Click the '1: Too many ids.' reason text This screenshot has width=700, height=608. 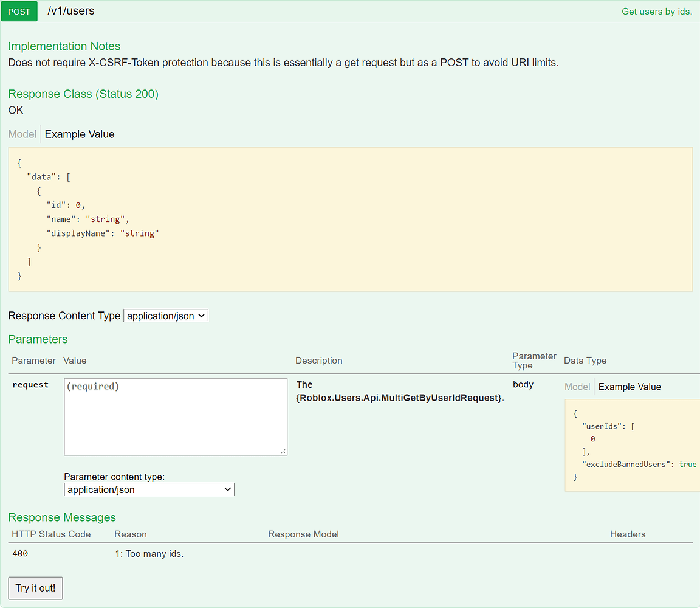point(149,554)
